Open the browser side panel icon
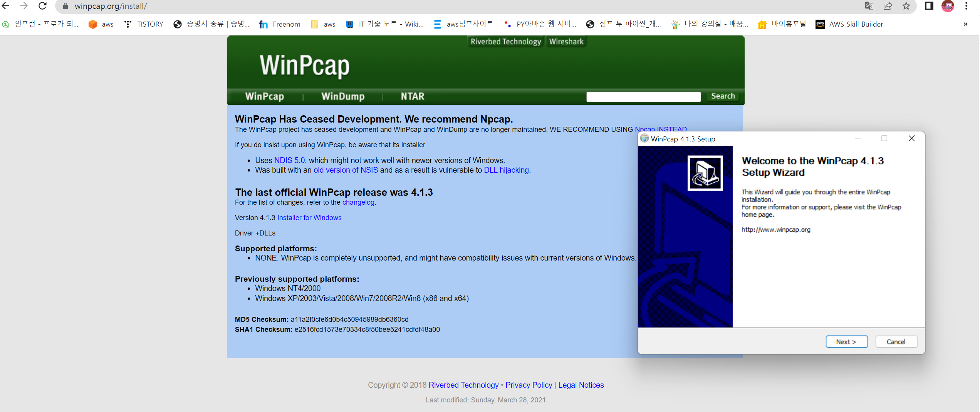Screen dimensions: 980x412 tap(929, 6)
